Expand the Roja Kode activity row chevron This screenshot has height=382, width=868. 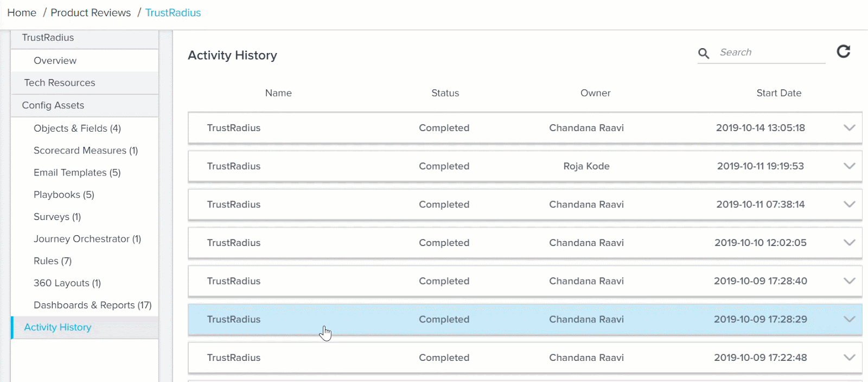point(850,166)
